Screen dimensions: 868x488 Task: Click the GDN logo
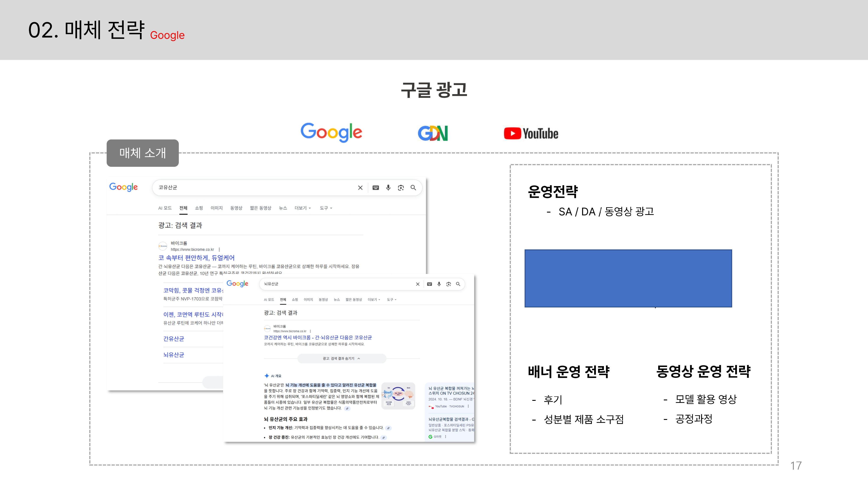tap(432, 133)
